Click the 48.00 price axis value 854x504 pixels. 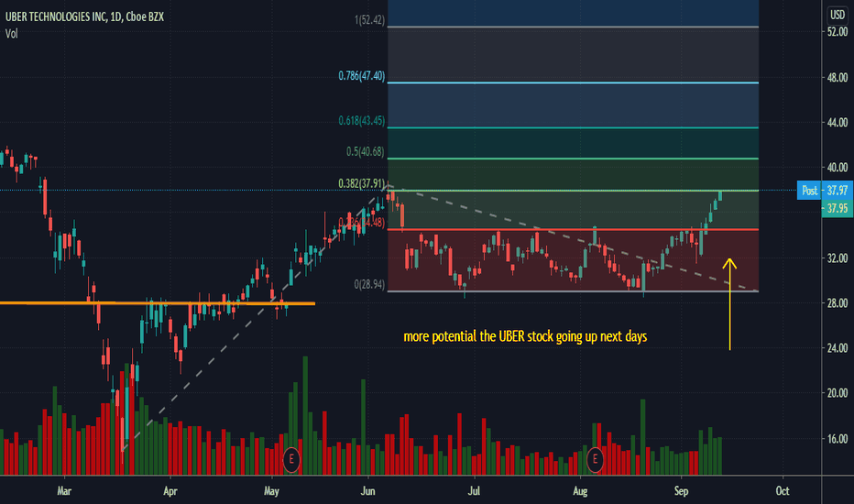click(x=838, y=77)
